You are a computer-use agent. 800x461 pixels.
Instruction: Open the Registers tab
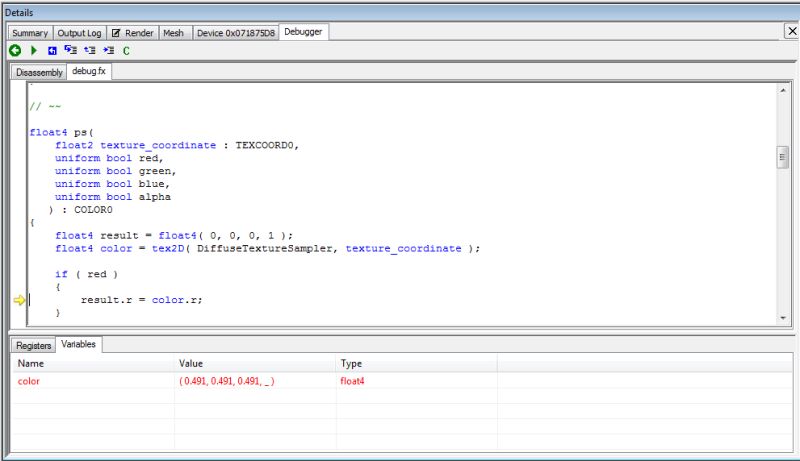pos(33,345)
